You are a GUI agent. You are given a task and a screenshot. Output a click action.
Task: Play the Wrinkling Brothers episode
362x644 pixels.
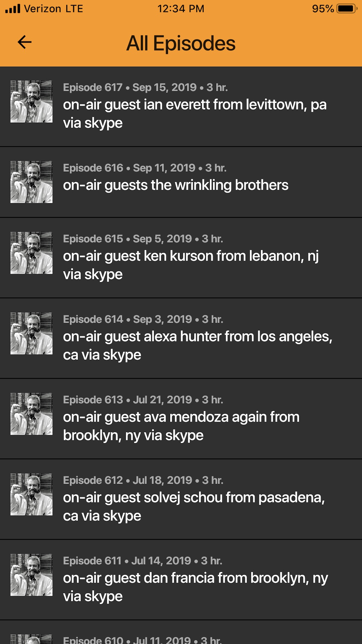(x=176, y=185)
